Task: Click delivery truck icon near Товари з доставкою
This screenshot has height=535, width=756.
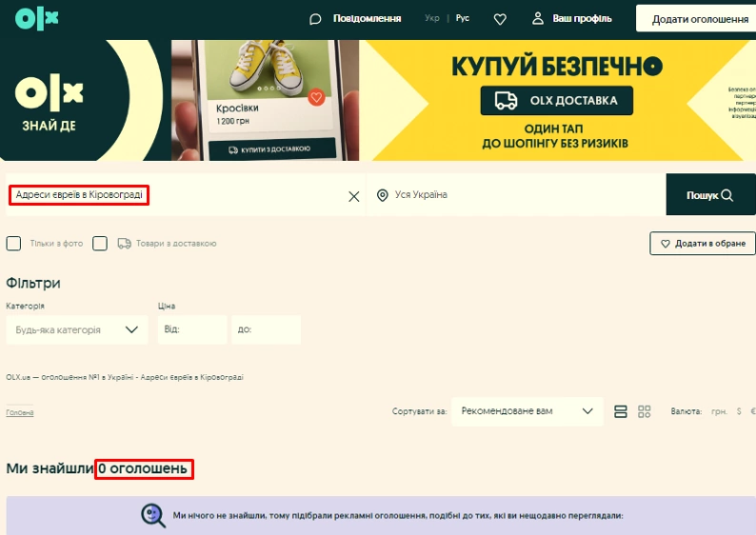Action: [x=125, y=244]
